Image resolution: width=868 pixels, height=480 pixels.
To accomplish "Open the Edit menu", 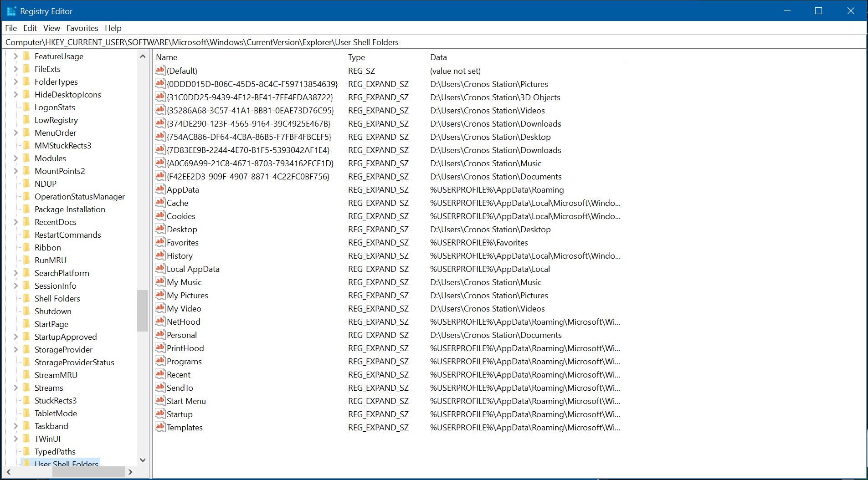I will [x=30, y=28].
